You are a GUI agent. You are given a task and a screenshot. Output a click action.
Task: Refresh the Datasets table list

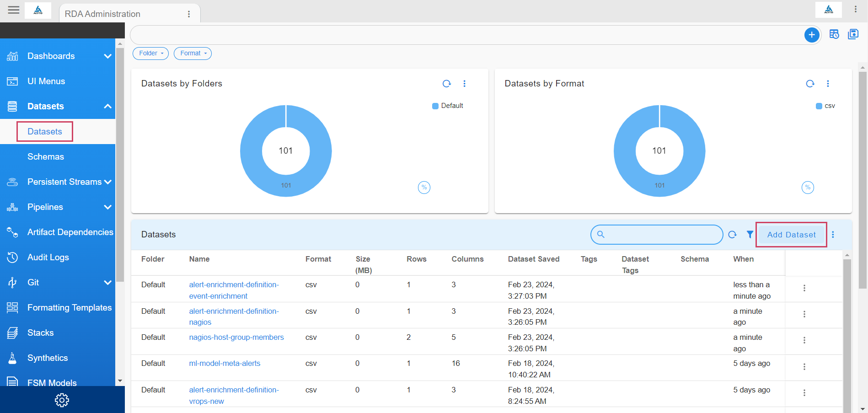[x=732, y=235]
